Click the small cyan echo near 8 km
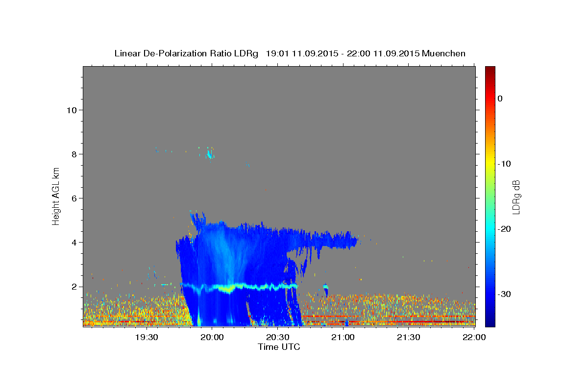Screen dimensions: 588x392 210,154
